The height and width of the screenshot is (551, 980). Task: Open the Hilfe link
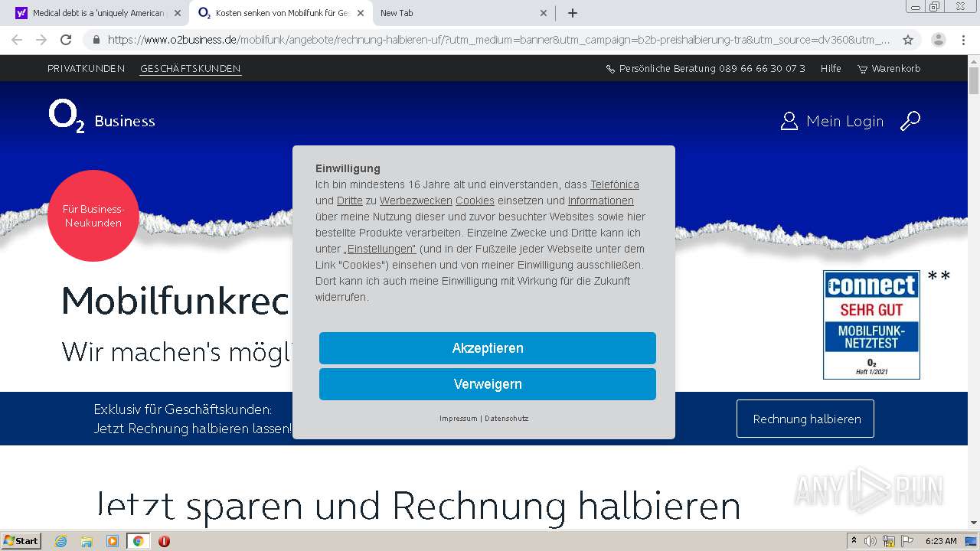831,68
